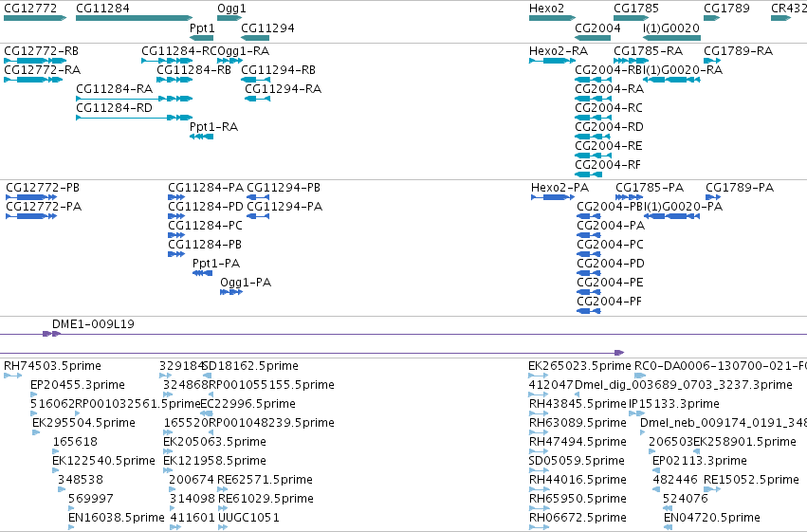Select protein CG2004-PE
807x532 pixels.
pos(610,283)
